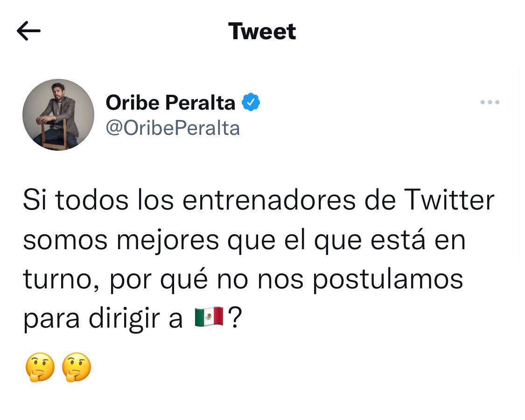This screenshot has height=420, width=525.
Task: Open the three-dot more options menu
Action: 490,102
